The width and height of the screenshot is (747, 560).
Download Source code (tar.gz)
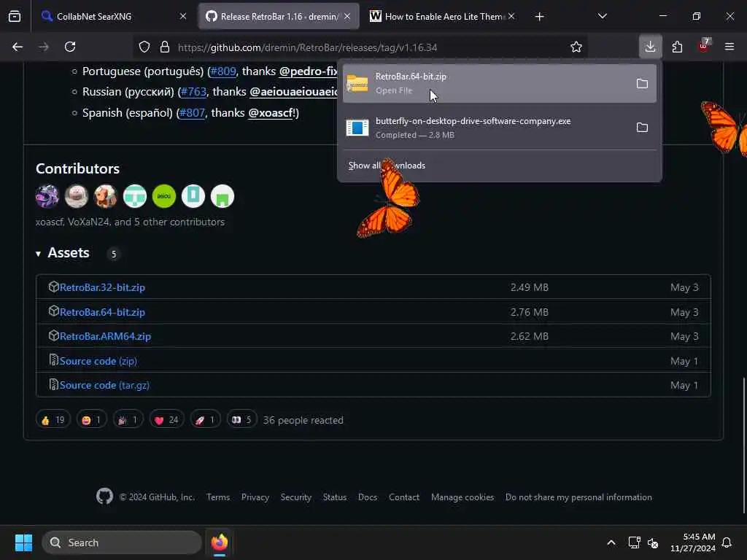click(x=104, y=385)
